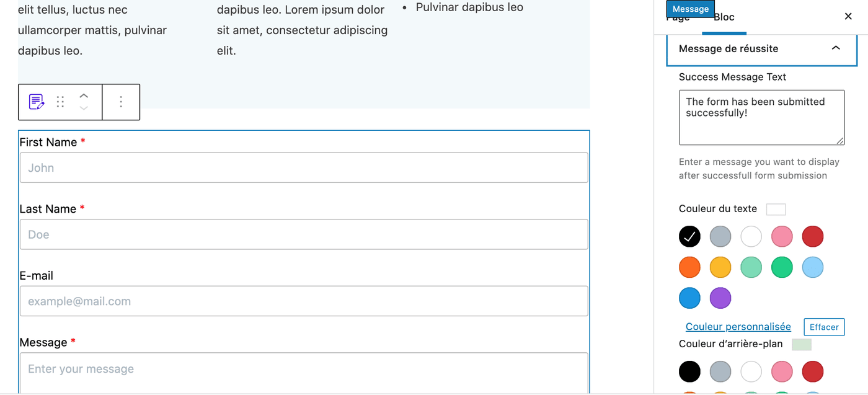868x395 pixels.
Task: Move the form block down
Action: tap(84, 107)
